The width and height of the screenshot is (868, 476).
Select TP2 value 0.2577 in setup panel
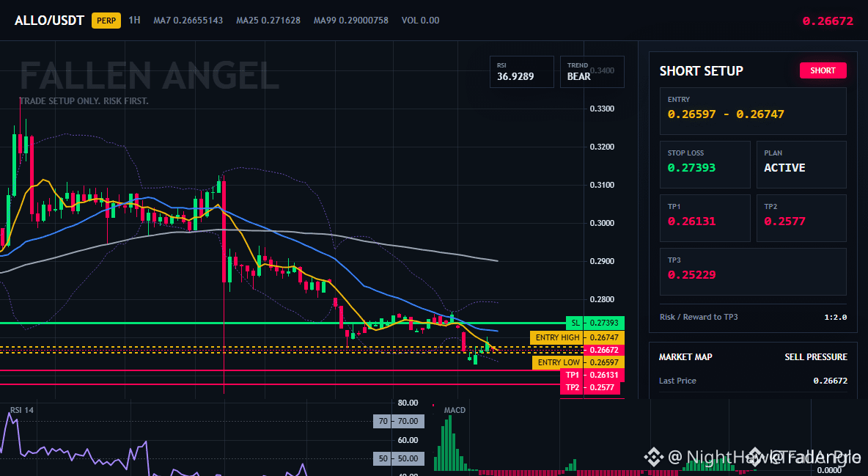(784, 221)
